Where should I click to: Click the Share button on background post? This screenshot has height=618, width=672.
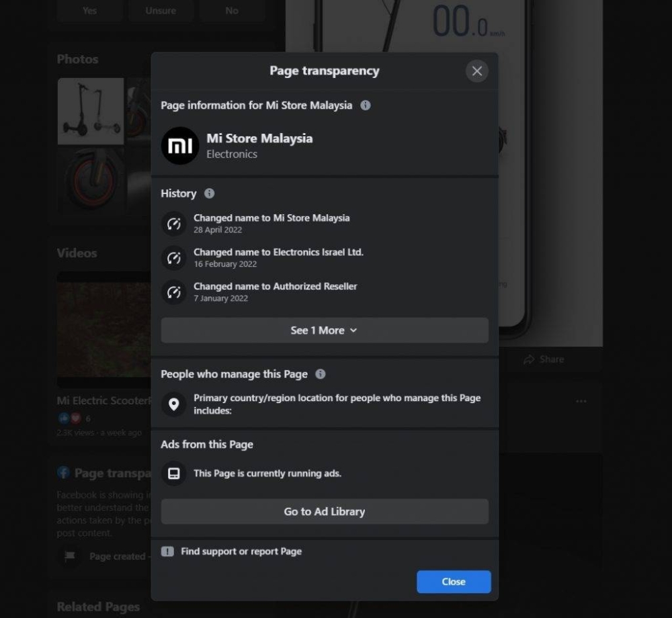pos(544,359)
